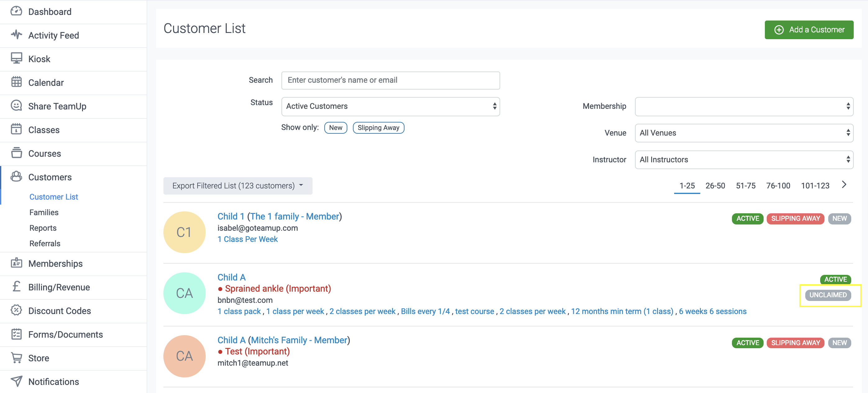The height and width of the screenshot is (393, 868).
Task: Switch to the 26-50 page tab
Action: point(715,186)
